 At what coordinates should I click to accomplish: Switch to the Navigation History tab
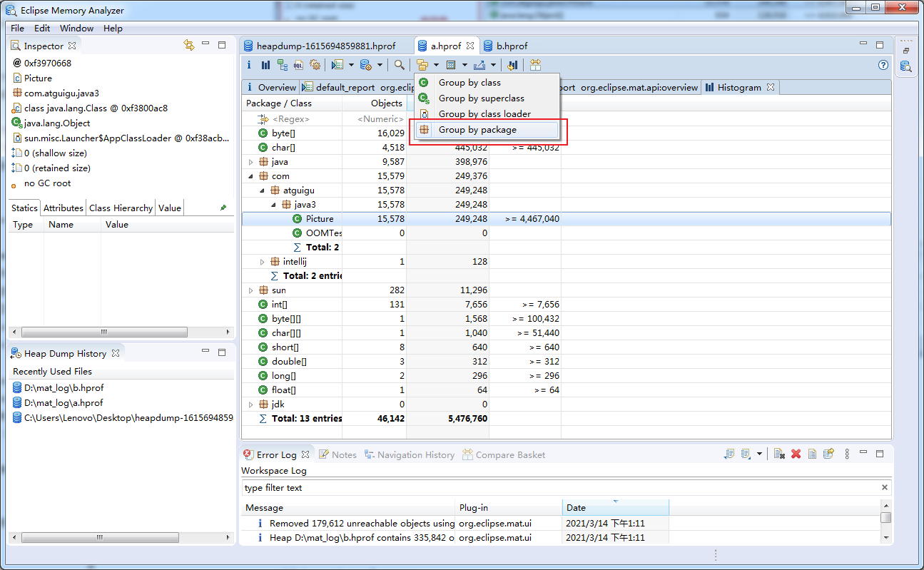click(409, 454)
